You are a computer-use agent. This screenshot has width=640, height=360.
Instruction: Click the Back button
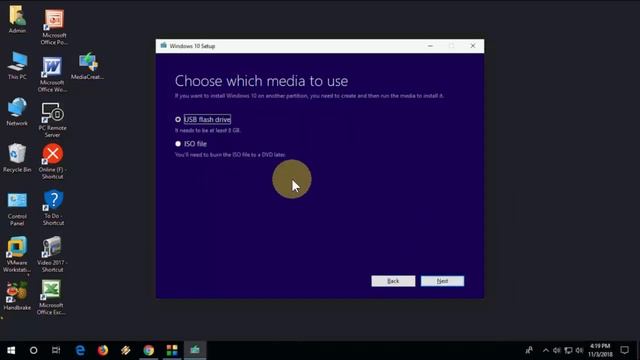point(393,281)
